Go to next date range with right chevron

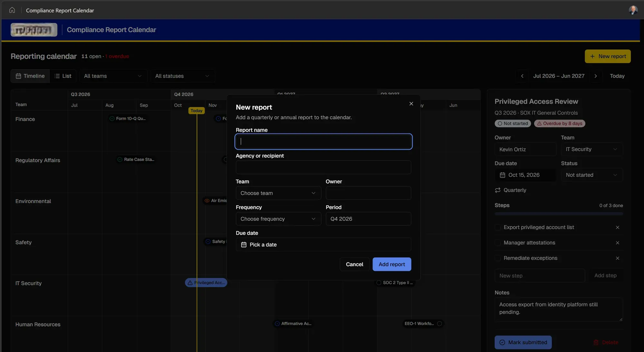(596, 76)
